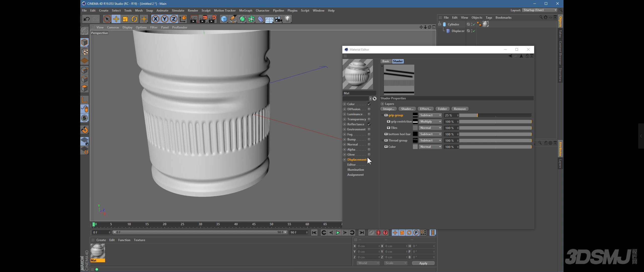The width and height of the screenshot is (644, 272).
Task: Enable the Transparency channel checkbox
Action: coord(369,119)
